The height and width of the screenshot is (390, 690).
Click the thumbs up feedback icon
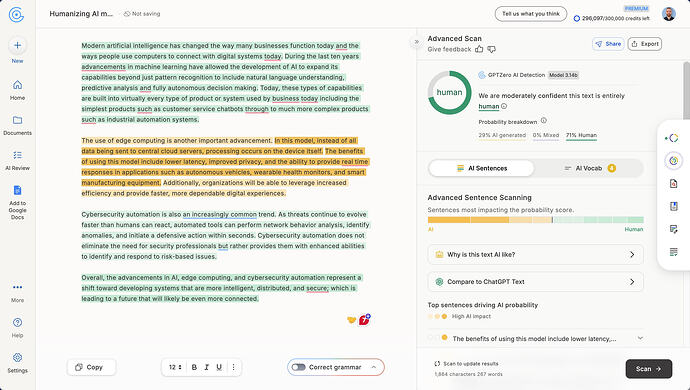point(479,49)
